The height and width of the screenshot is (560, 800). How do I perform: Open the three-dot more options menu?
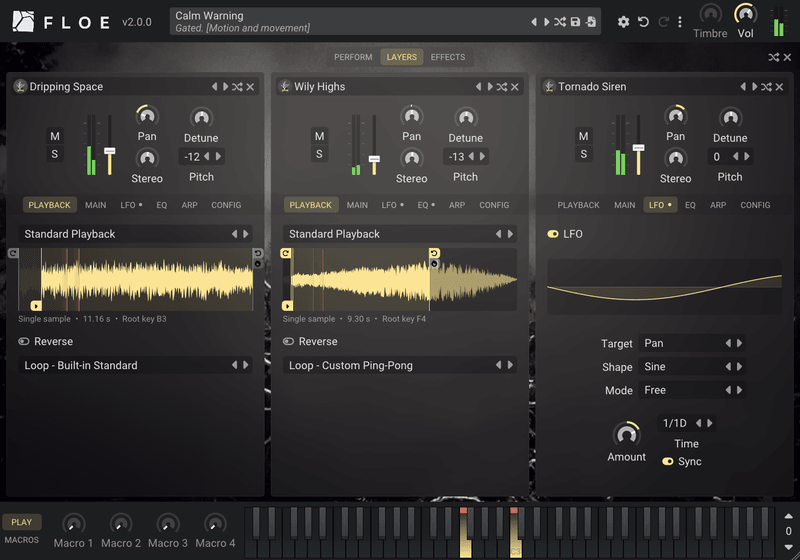680,22
